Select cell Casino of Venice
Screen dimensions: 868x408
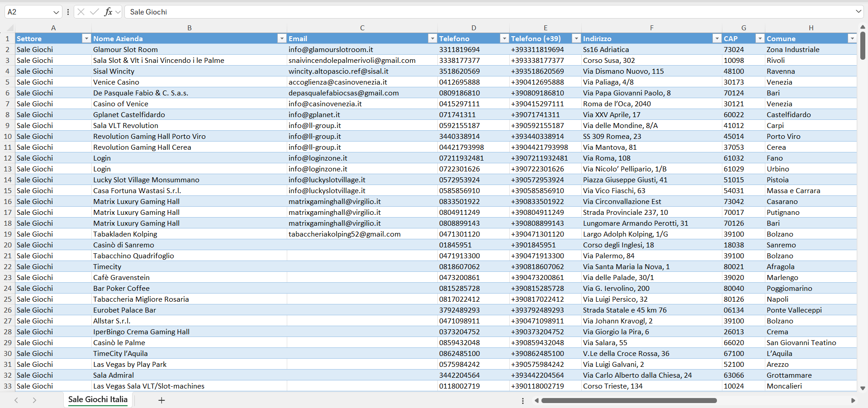189,104
